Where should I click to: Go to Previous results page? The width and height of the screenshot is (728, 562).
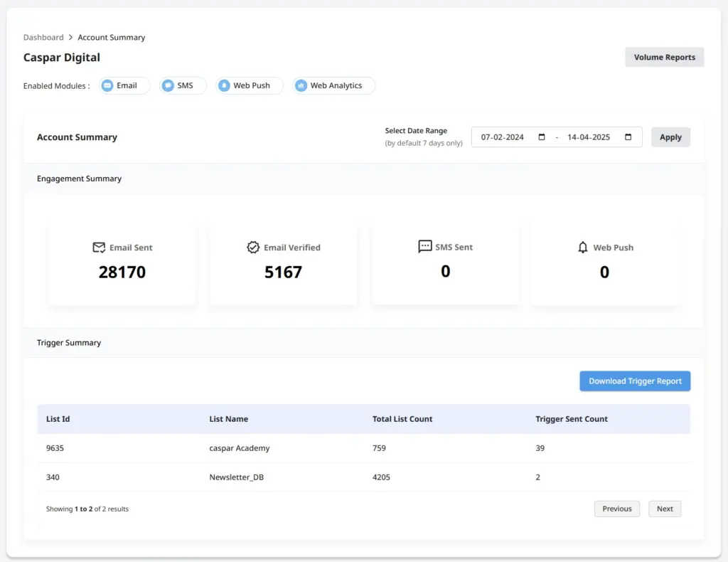(616, 509)
